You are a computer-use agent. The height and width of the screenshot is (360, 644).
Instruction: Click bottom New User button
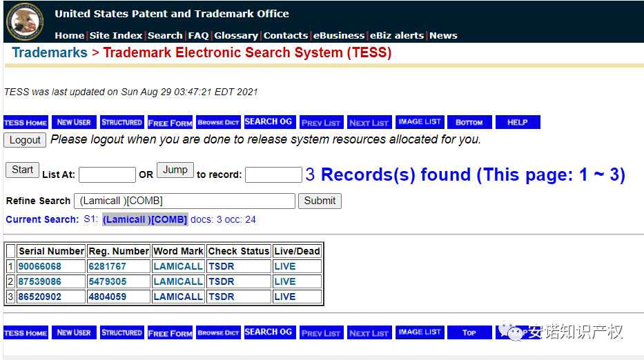tap(74, 332)
